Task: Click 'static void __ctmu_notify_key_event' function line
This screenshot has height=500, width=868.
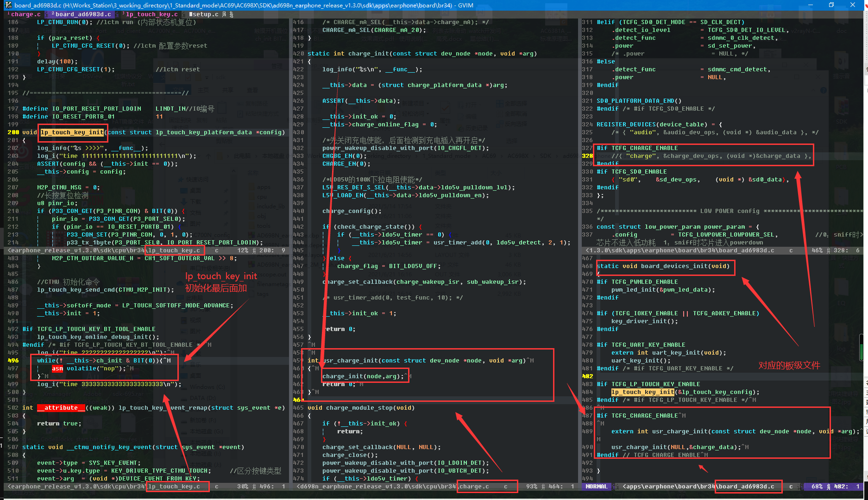Action: coord(133,447)
